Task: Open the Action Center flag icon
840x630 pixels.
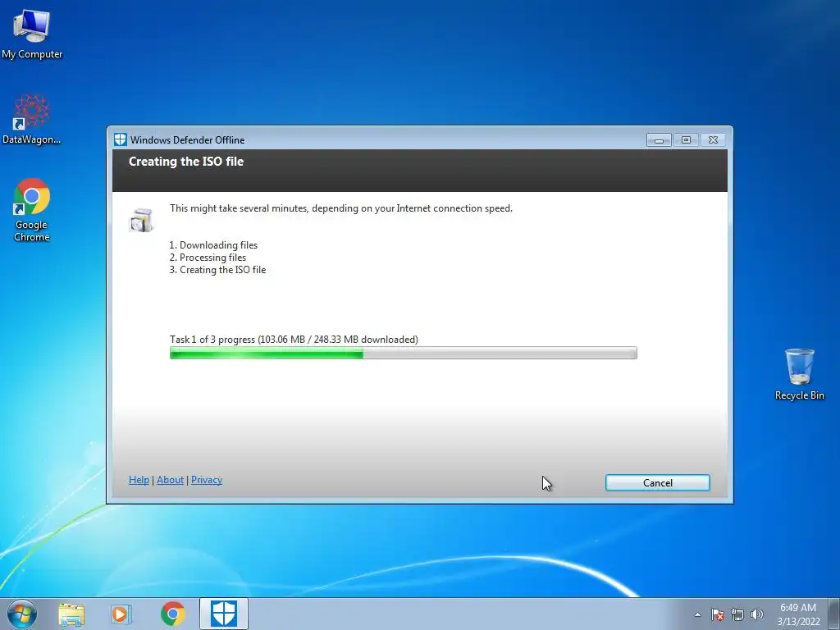Action: click(x=717, y=614)
